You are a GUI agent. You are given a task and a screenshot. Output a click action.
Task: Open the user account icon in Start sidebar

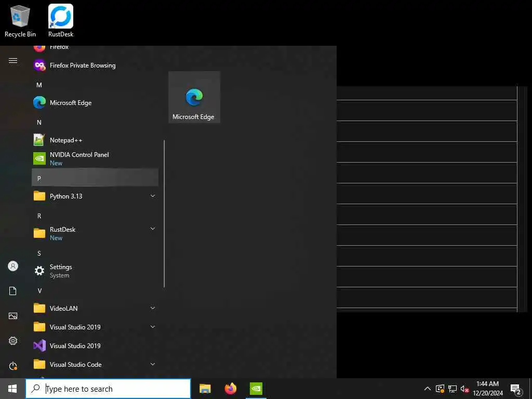(13, 266)
